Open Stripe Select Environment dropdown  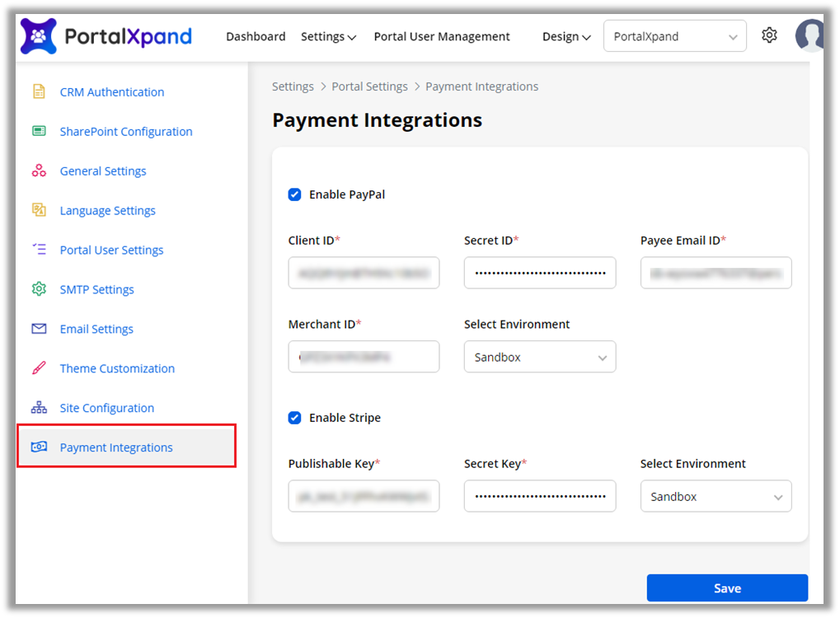tap(716, 497)
